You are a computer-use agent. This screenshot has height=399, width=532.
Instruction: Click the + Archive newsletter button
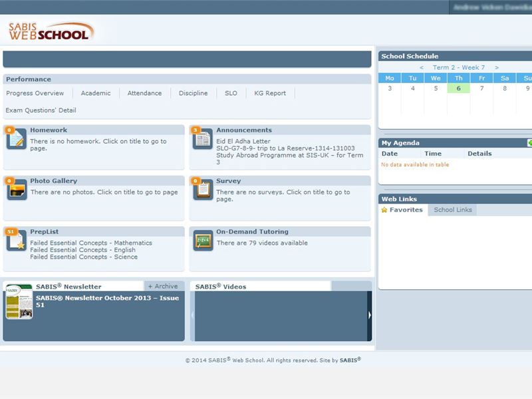pos(164,286)
